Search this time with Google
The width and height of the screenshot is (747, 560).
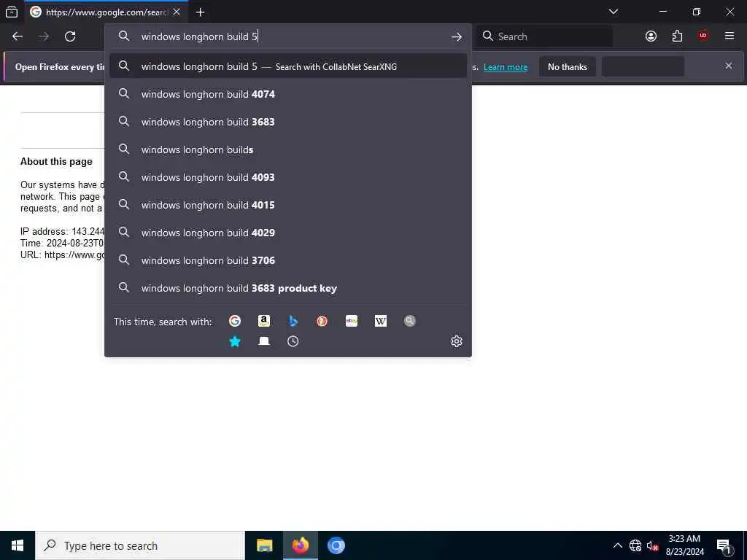click(x=234, y=321)
